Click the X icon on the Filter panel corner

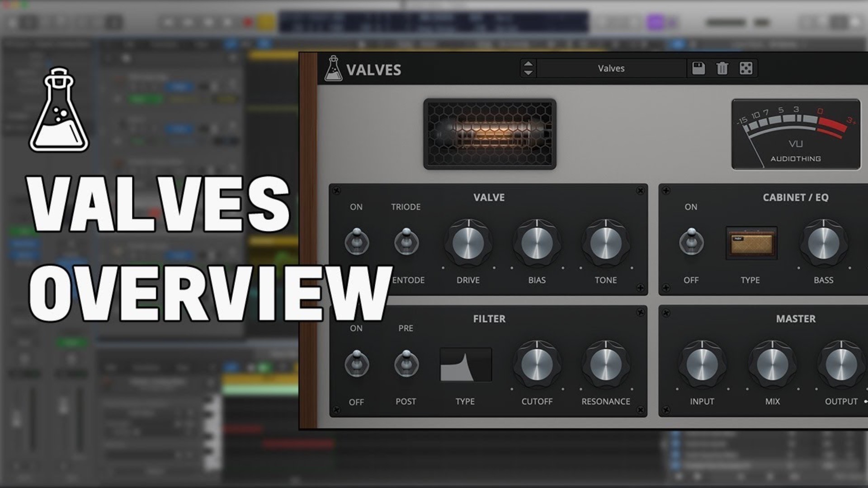tap(641, 312)
